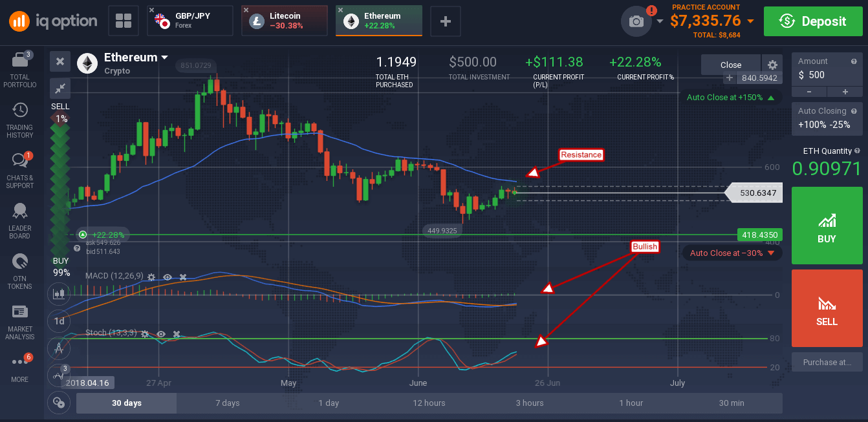Change the candlestick chart type
Screen dimensions: 868x422
[60, 293]
